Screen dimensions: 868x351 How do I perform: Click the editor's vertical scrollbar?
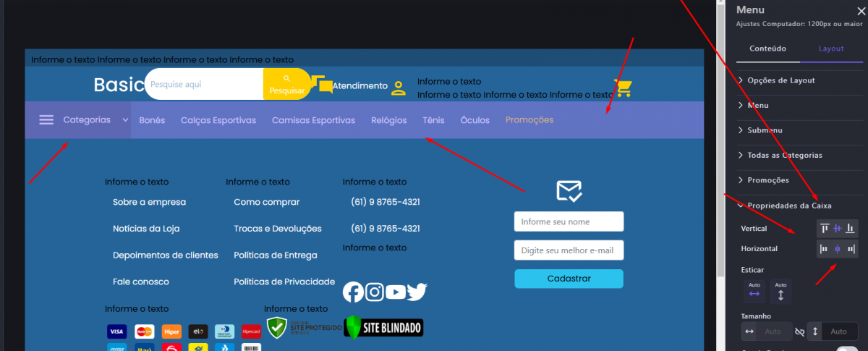click(720, 145)
